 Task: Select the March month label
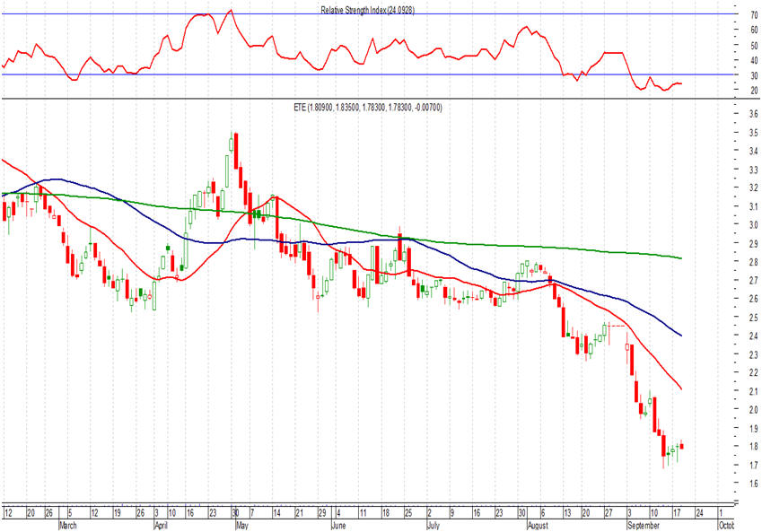coord(67,525)
